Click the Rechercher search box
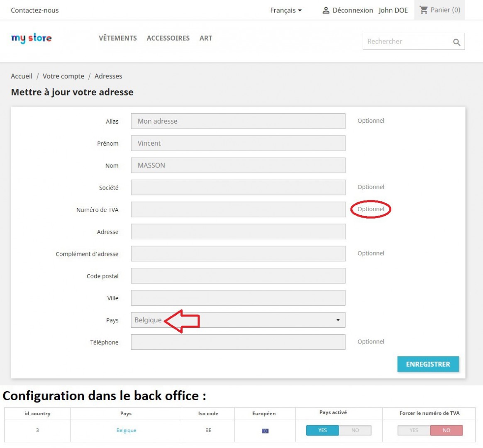Viewport: 483px width, 448px height. [407, 41]
